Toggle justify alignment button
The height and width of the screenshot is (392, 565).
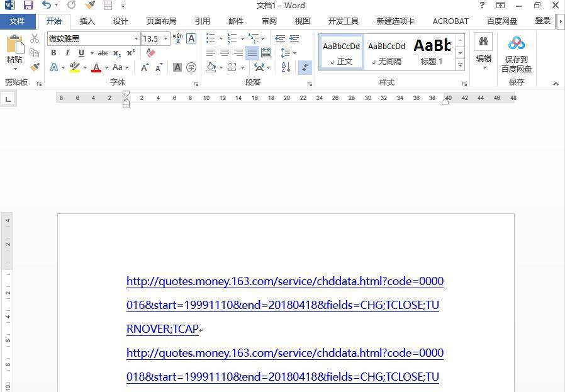pos(252,53)
